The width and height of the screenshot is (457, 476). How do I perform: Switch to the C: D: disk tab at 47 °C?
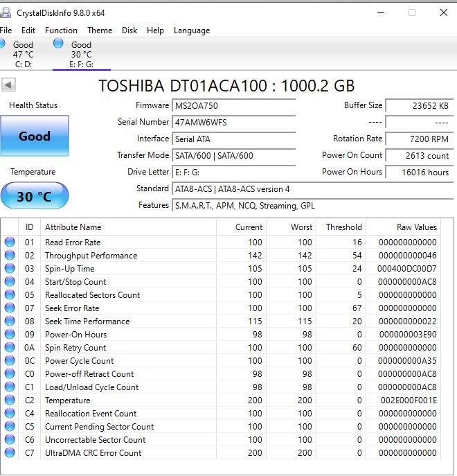pos(23,54)
